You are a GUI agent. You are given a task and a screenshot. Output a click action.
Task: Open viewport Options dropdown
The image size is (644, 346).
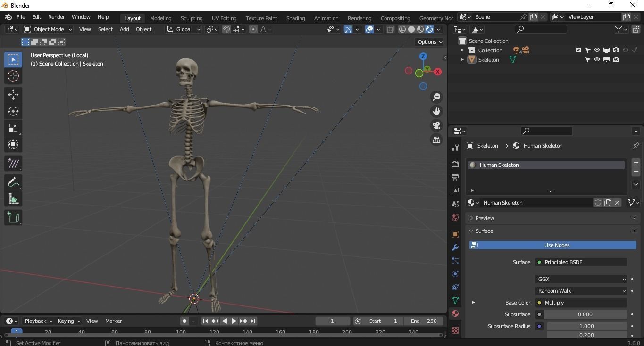click(x=430, y=42)
